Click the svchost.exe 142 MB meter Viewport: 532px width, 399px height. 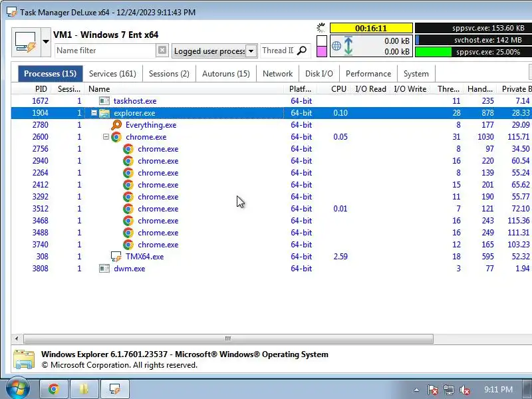[473, 40]
